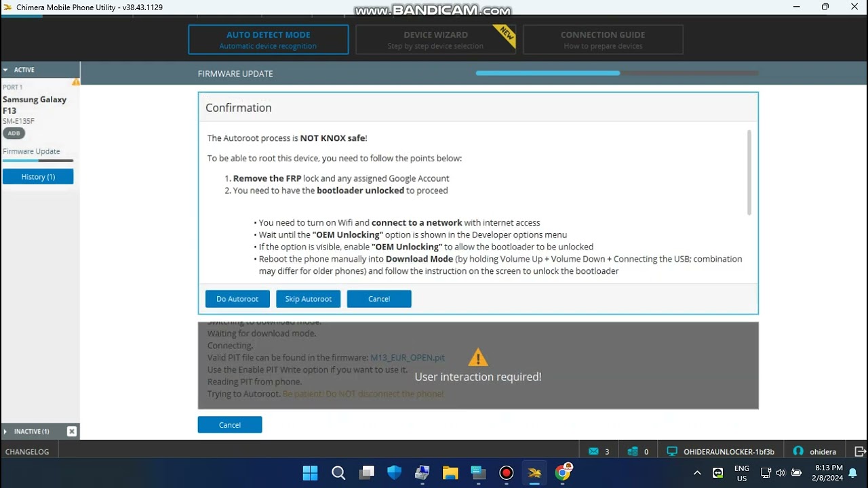Screen dimensions: 868x488
Task: Choose Skip Autoroot in confirmation dialog
Action: pyautogui.click(x=309, y=299)
